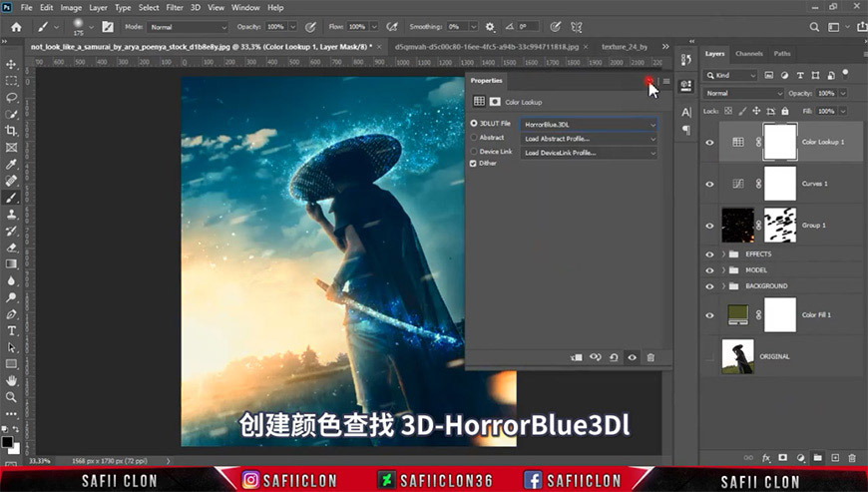
Task: Select the Crop tool
Action: [11, 131]
